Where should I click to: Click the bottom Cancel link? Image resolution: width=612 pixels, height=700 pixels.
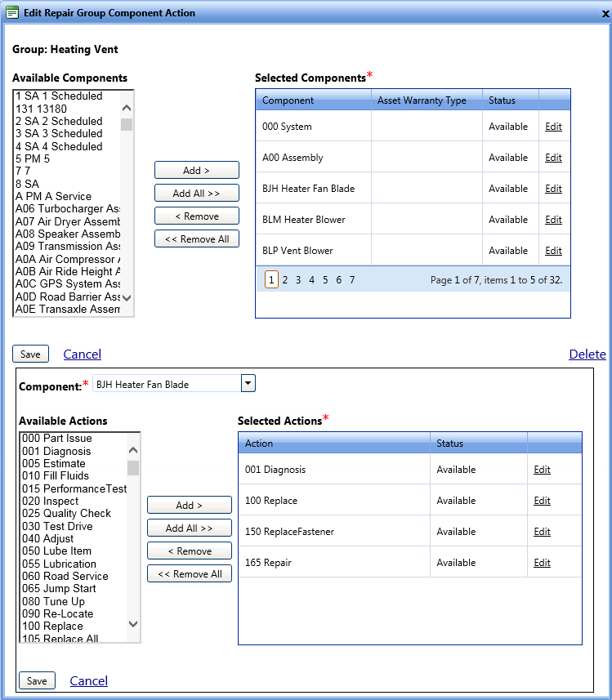point(89,680)
